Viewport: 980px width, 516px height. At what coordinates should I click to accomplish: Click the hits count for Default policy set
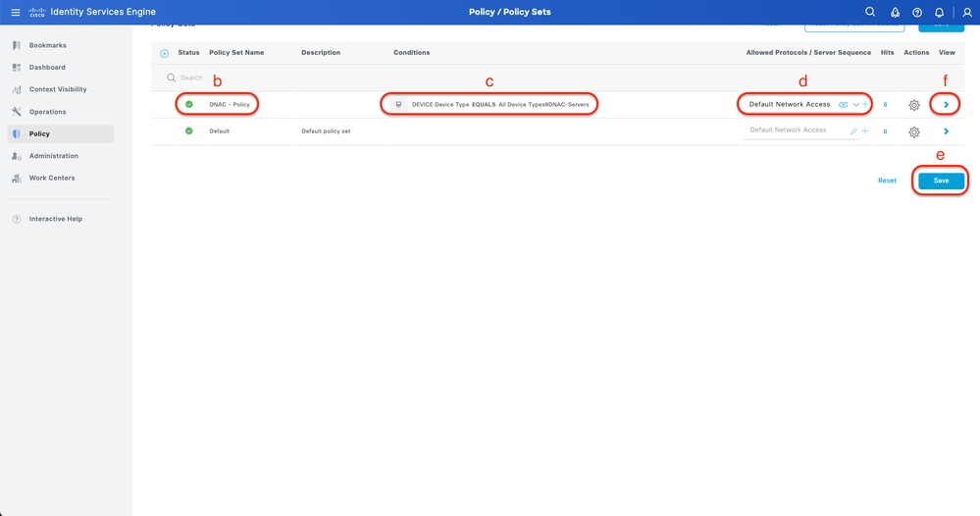pyautogui.click(x=885, y=131)
